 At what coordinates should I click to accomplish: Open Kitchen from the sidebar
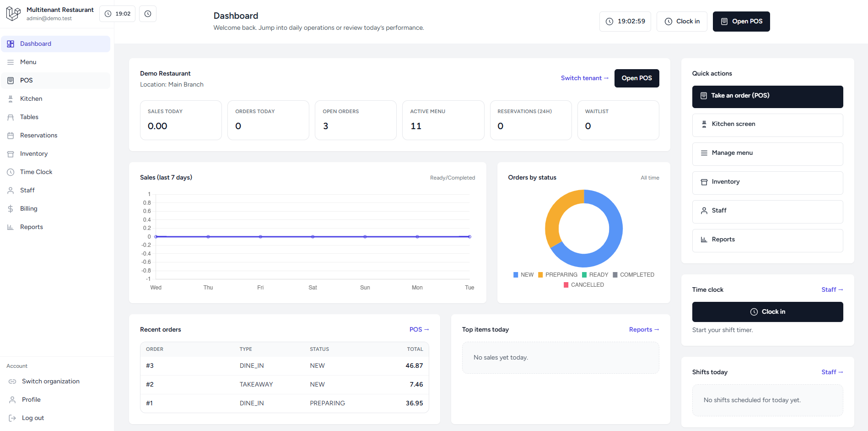[31, 98]
